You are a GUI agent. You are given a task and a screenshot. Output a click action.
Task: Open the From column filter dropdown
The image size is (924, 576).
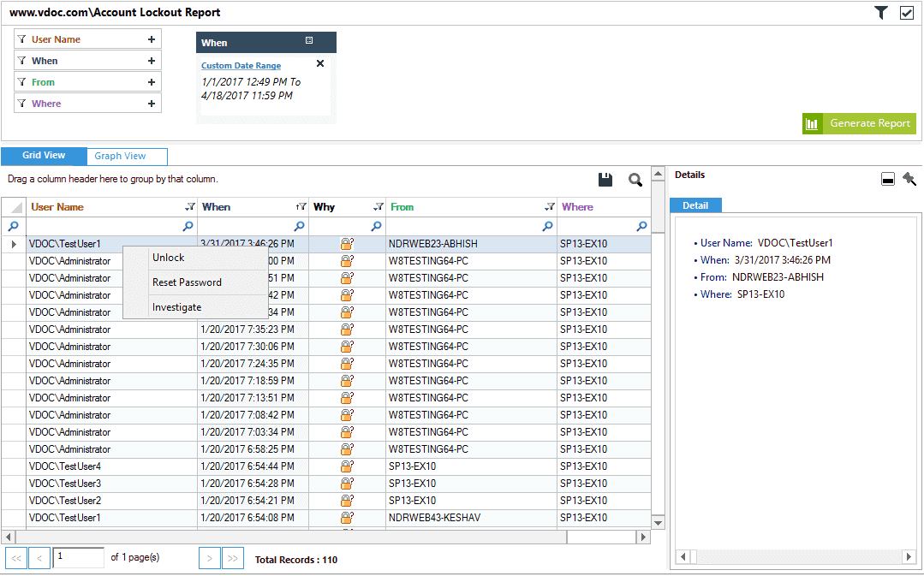(x=549, y=207)
